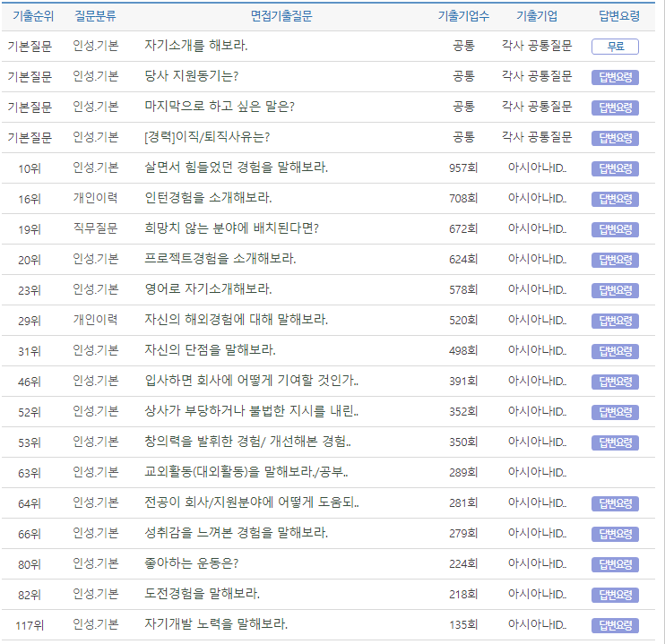Open 답변요령 for 당사 지원동기는?
Screen dimensions: 665x644
615,77
